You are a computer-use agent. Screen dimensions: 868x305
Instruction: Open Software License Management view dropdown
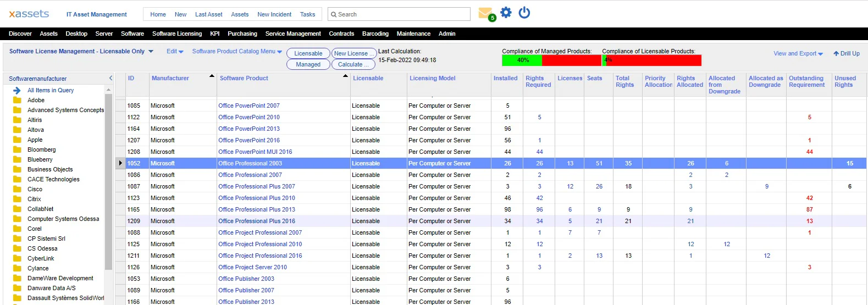pos(81,51)
